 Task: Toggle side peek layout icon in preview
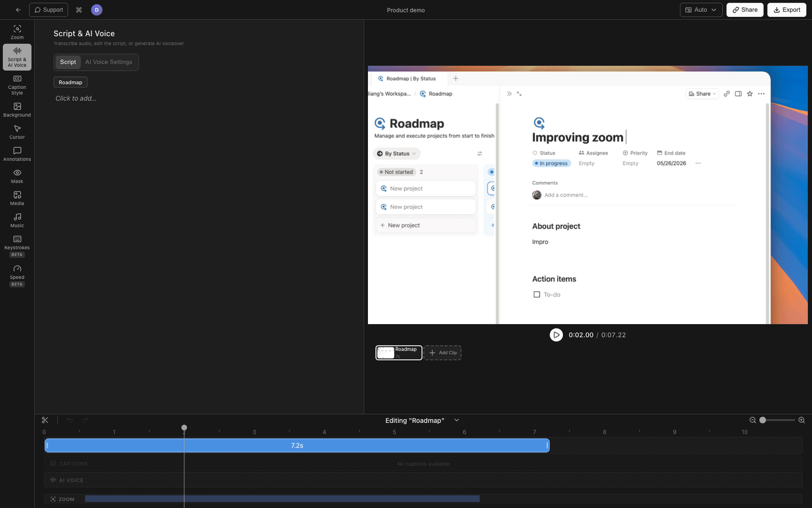pos(738,93)
